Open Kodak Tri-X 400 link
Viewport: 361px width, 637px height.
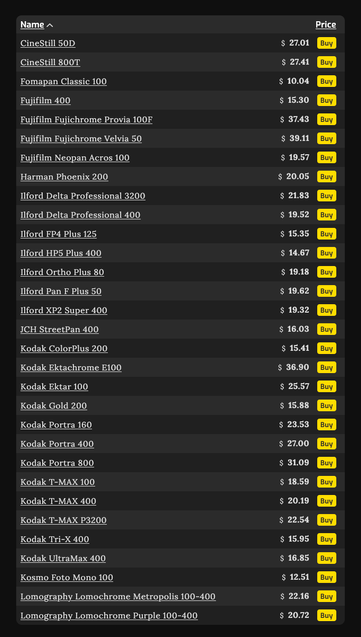55,540
